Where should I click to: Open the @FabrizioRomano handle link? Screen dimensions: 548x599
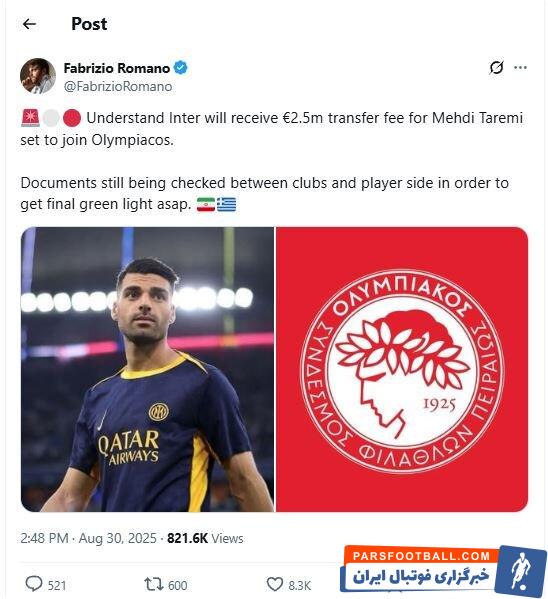coord(118,86)
